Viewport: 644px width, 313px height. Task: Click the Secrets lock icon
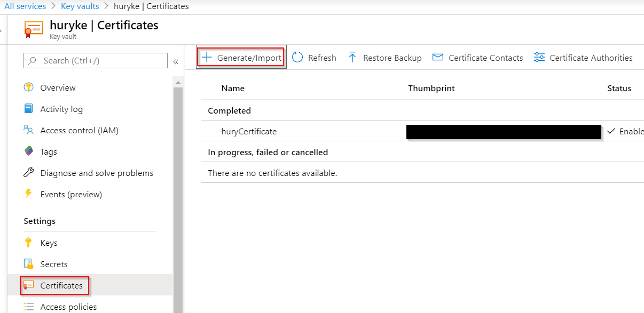tap(29, 264)
